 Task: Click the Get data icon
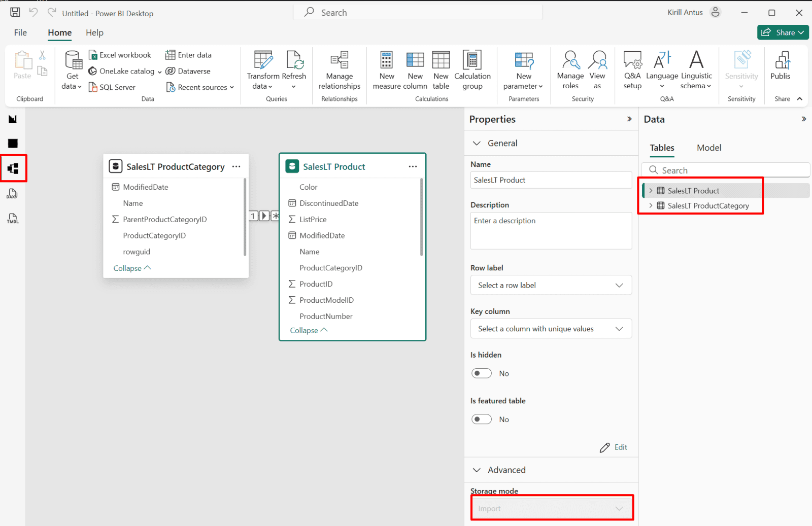click(73, 60)
